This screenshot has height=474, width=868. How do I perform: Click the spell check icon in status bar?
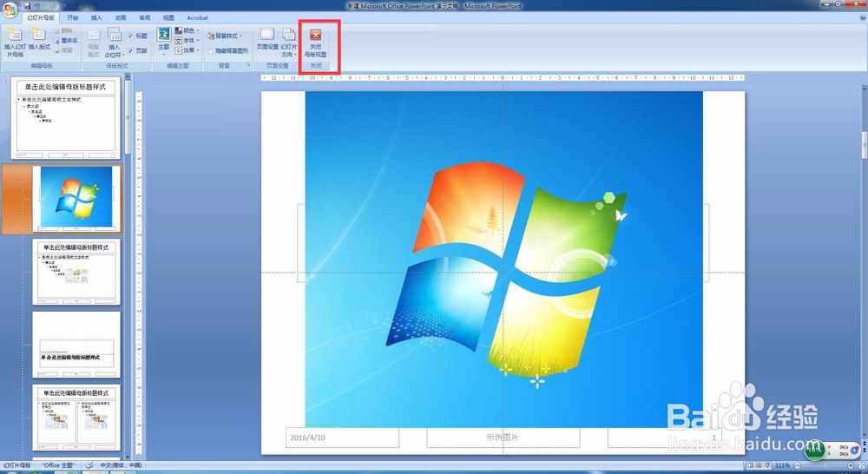89,465
